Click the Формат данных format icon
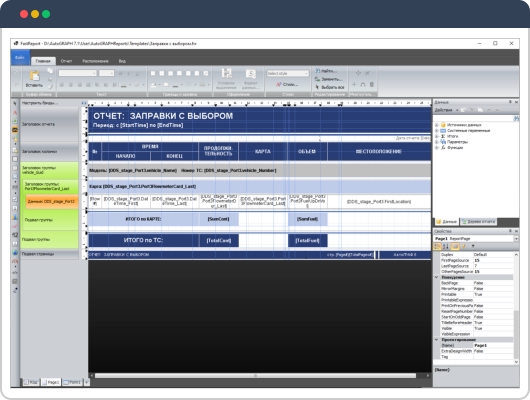This screenshot has height=400, width=530. point(250,74)
